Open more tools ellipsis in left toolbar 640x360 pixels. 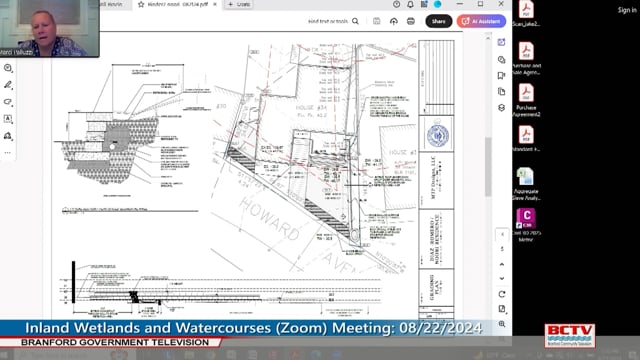[8, 153]
